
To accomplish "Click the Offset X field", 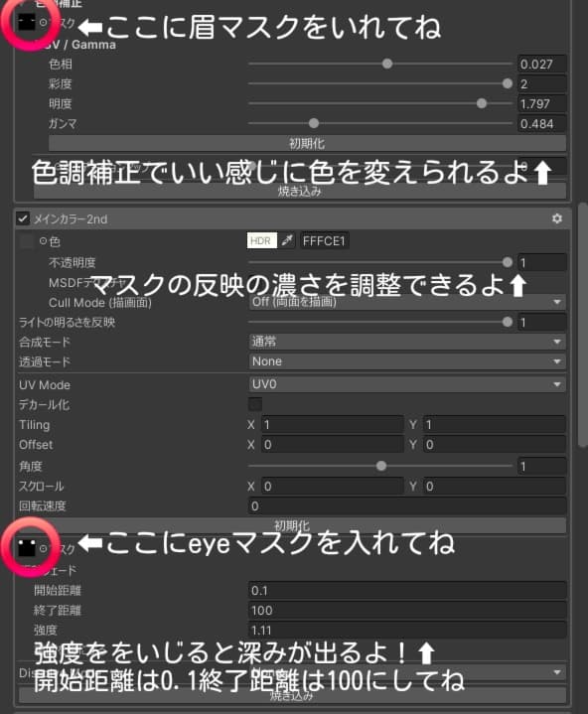I will [333, 445].
